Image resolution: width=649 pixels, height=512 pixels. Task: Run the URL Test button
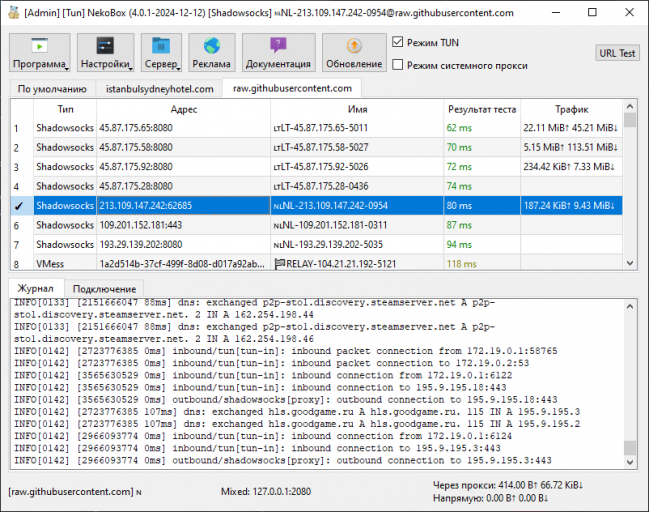tap(617, 53)
